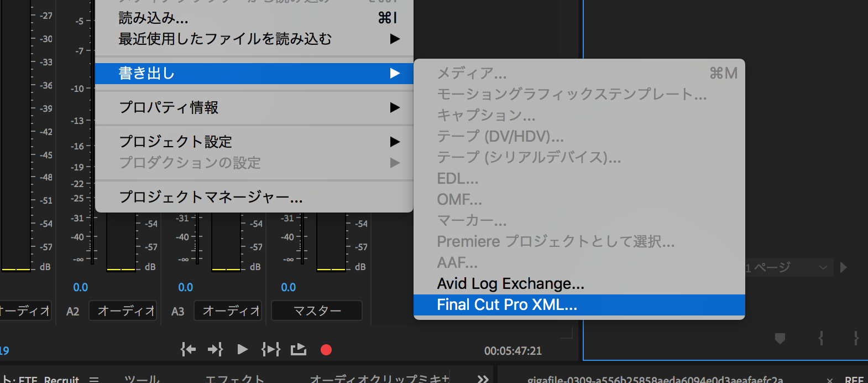Open 最近使用したファイルを読み込む submenu
Screen dimensions: 868x383
tap(254, 39)
